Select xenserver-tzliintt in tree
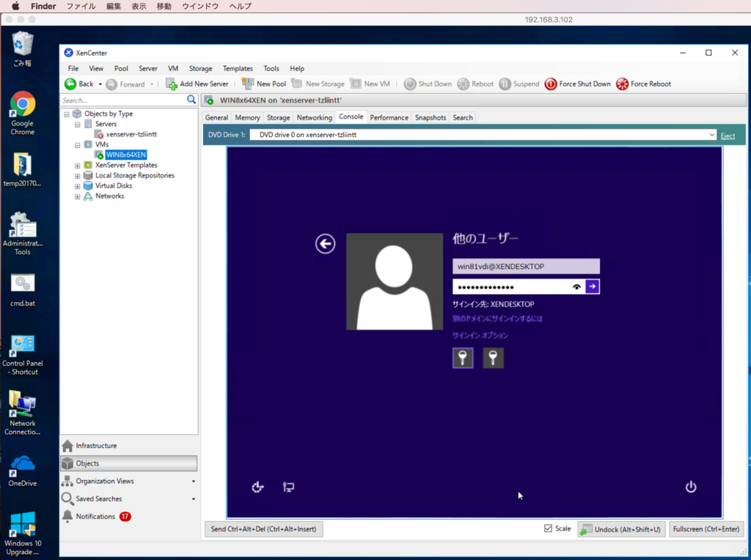The height and width of the screenshot is (560, 751). tap(131, 134)
